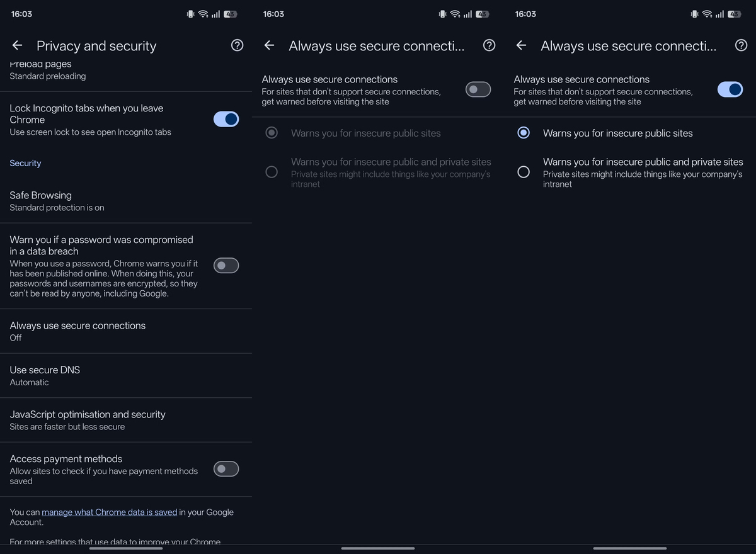
Task: Open help icon on middle secure connections screen
Action: 489,45
